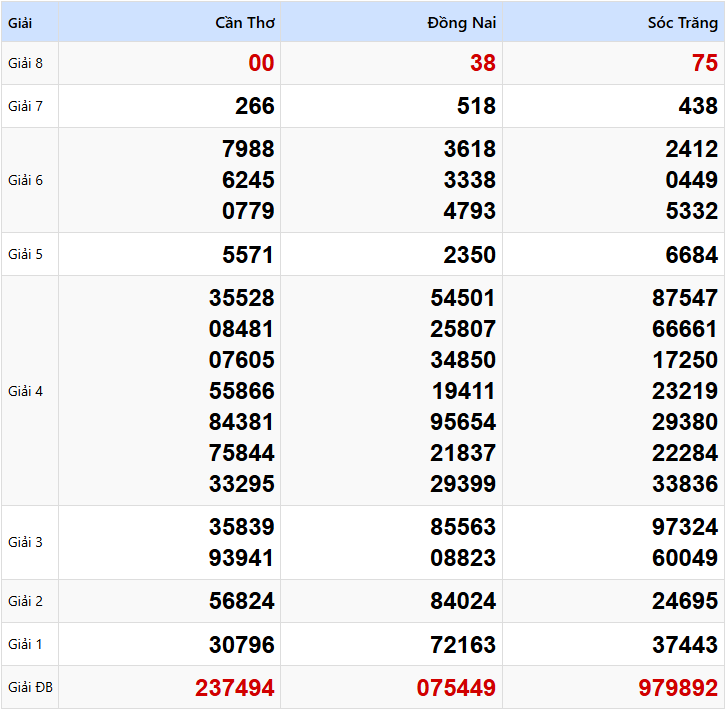Click number 08481 in Giải 4
Viewport: 726px width, 710px height.
(242, 329)
